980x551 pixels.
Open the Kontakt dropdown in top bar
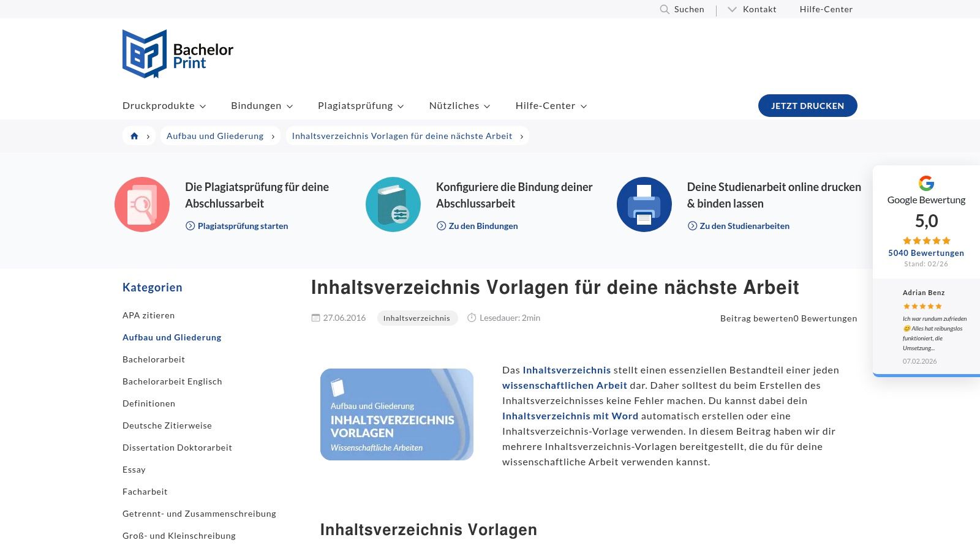tap(752, 9)
